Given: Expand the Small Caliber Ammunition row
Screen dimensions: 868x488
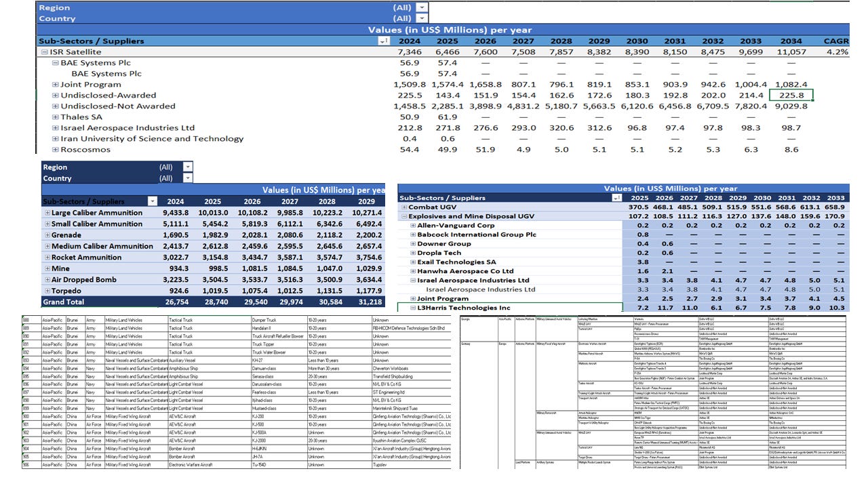Looking at the screenshot, I should [47, 224].
